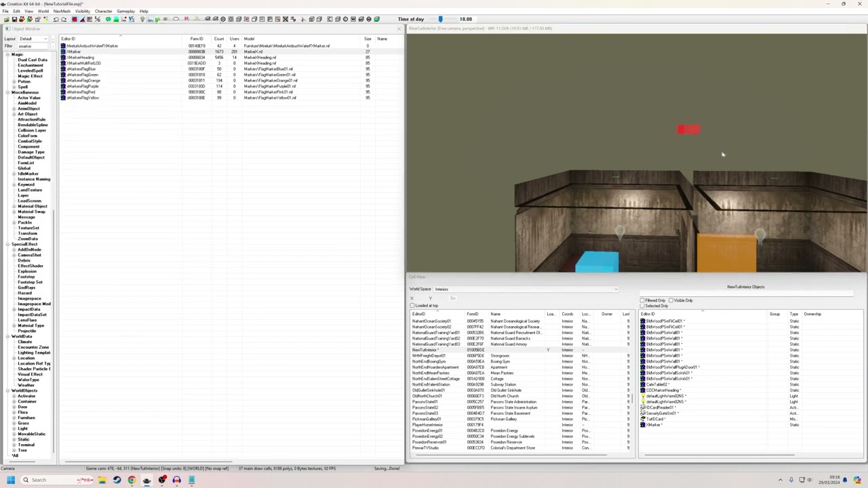The width and height of the screenshot is (868, 488).
Task: Sort cell objects by Type column
Action: 794,314
